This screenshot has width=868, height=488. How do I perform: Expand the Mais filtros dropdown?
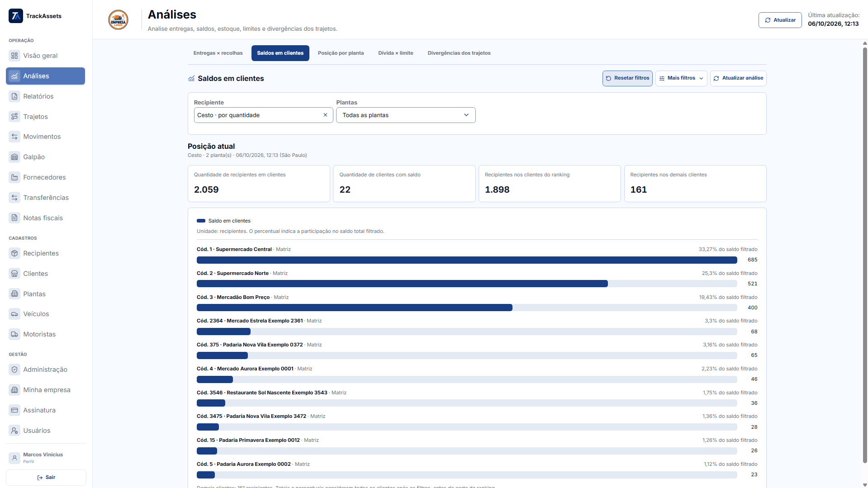coord(681,78)
